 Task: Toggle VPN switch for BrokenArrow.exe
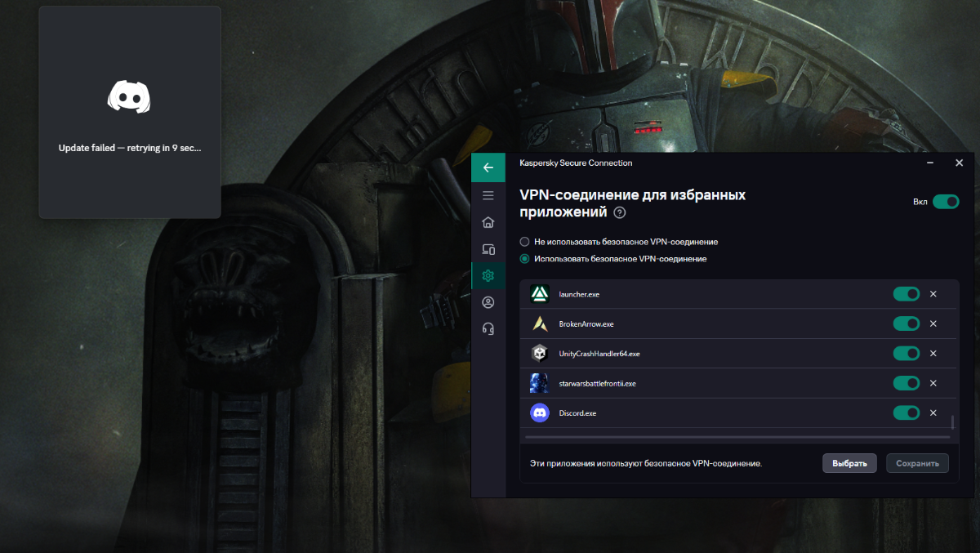[906, 323]
